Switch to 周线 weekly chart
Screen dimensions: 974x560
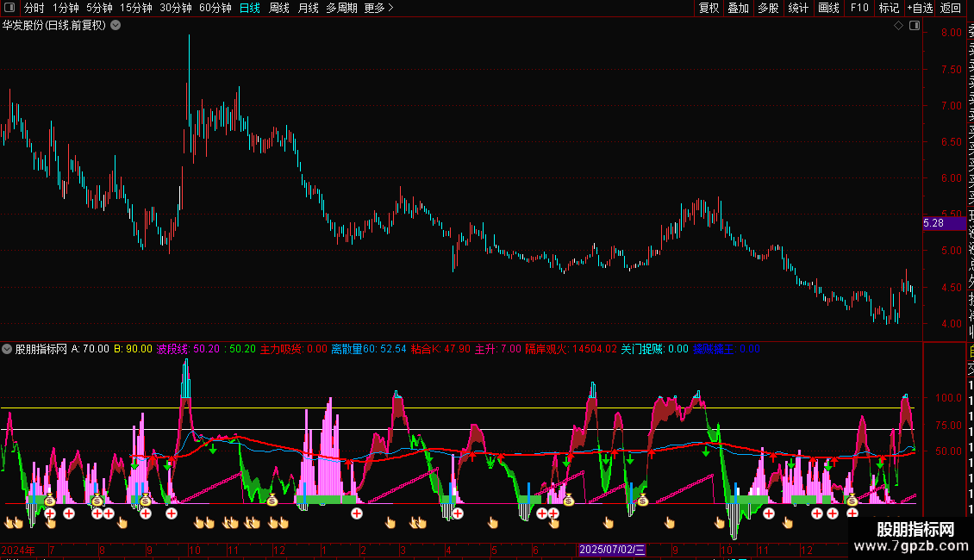click(279, 8)
